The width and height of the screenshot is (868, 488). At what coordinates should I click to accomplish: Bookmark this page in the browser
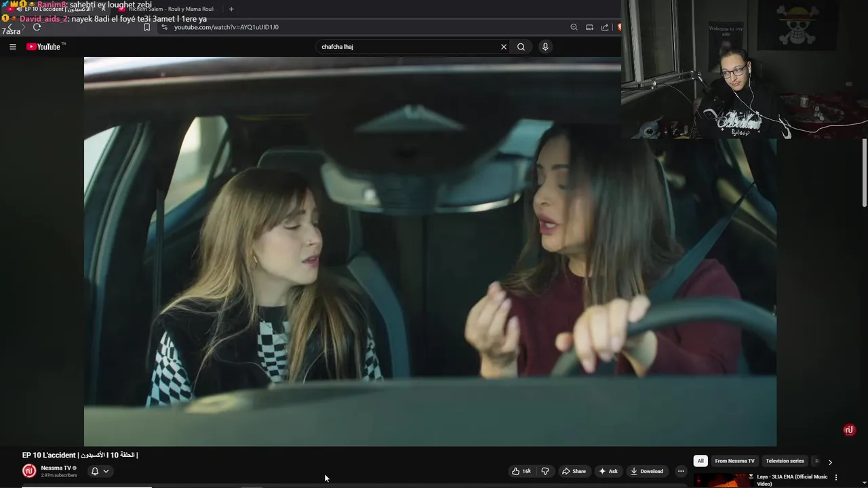click(x=146, y=27)
